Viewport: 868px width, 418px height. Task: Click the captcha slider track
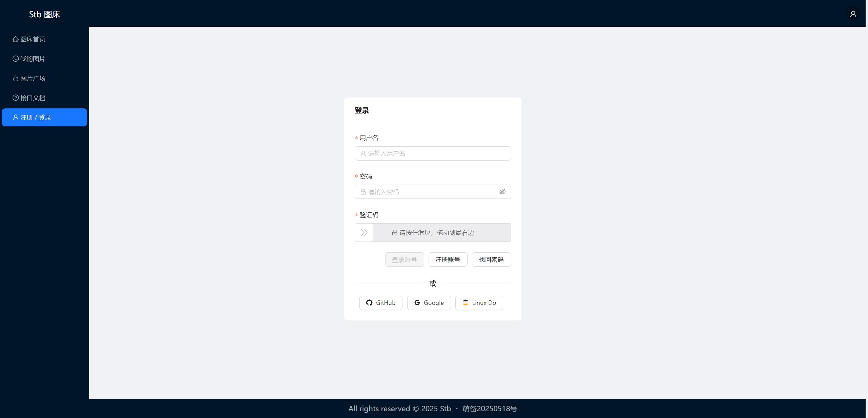click(441, 233)
